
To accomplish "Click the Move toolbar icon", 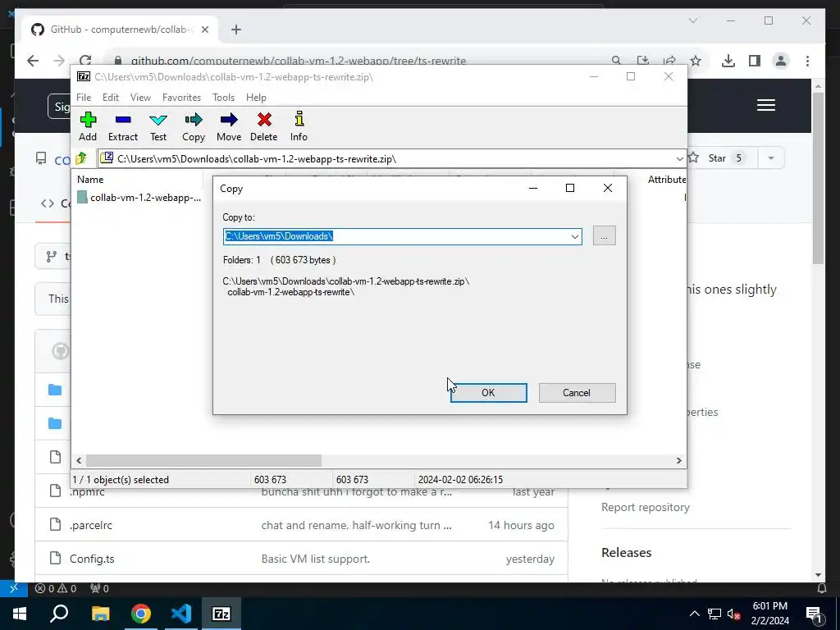I will (229, 126).
